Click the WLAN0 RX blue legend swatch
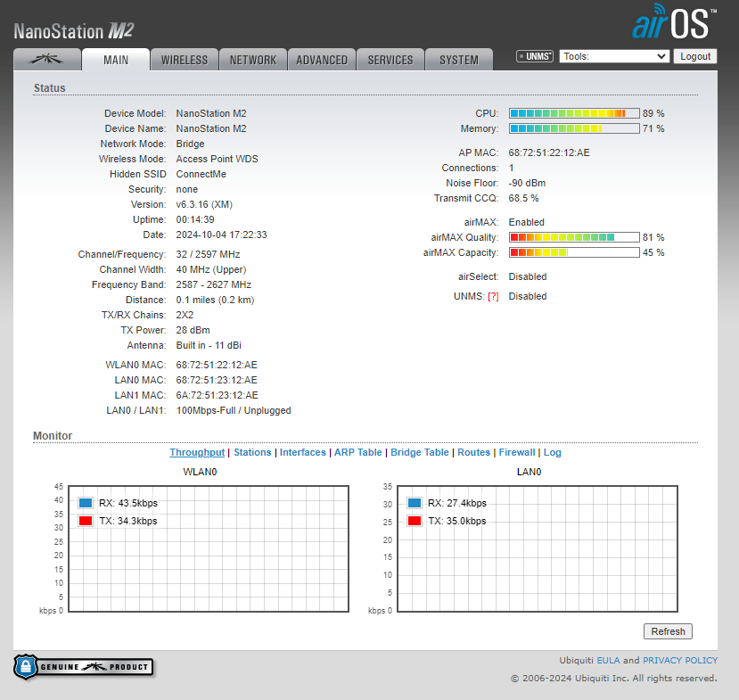This screenshot has width=739, height=700. coord(86,503)
